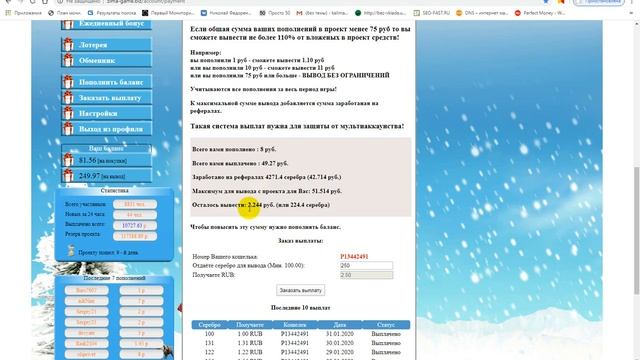Click Заработано на рефералах 4271.4 серебра line

click(x=267, y=177)
